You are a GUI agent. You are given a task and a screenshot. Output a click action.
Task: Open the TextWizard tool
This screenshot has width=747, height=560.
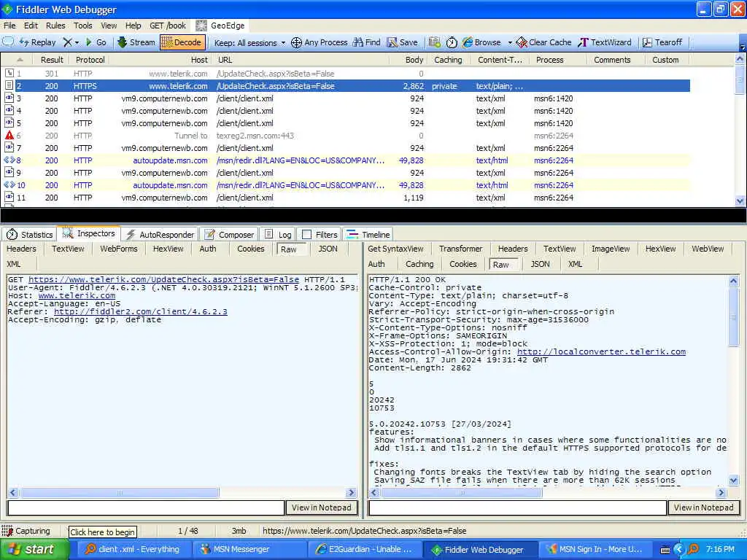(x=605, y=42)
